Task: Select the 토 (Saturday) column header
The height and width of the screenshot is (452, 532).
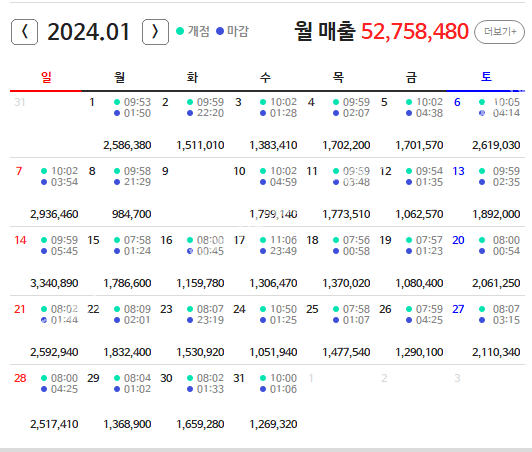Action: [486, 76]
